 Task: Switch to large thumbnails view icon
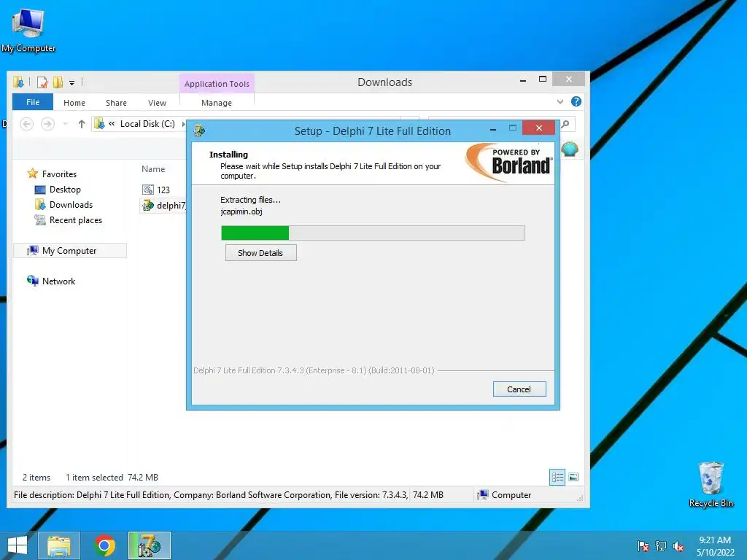tap(573, 477)
